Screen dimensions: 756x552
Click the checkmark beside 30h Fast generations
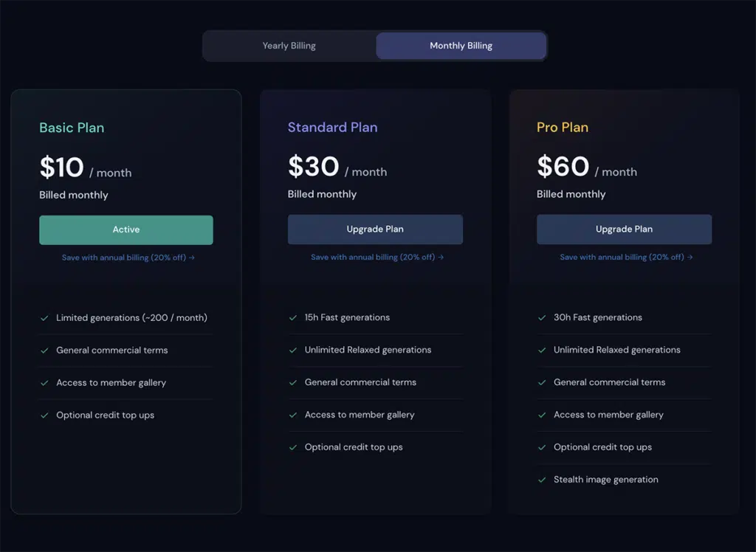coord(543,317)
